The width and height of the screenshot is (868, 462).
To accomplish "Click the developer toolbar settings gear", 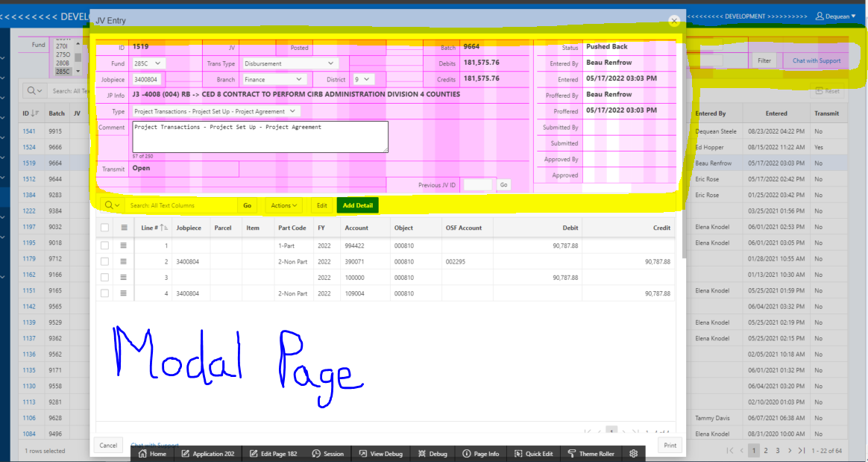I will 634,453.
